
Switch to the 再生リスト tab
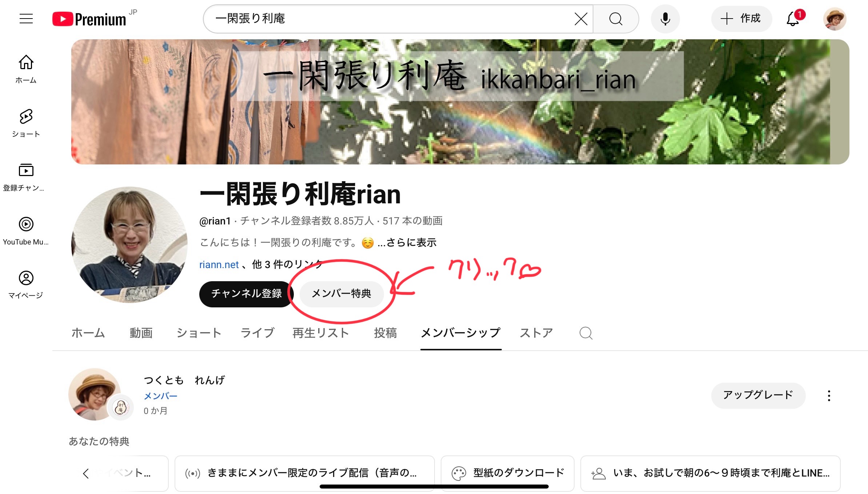point(321,333)
